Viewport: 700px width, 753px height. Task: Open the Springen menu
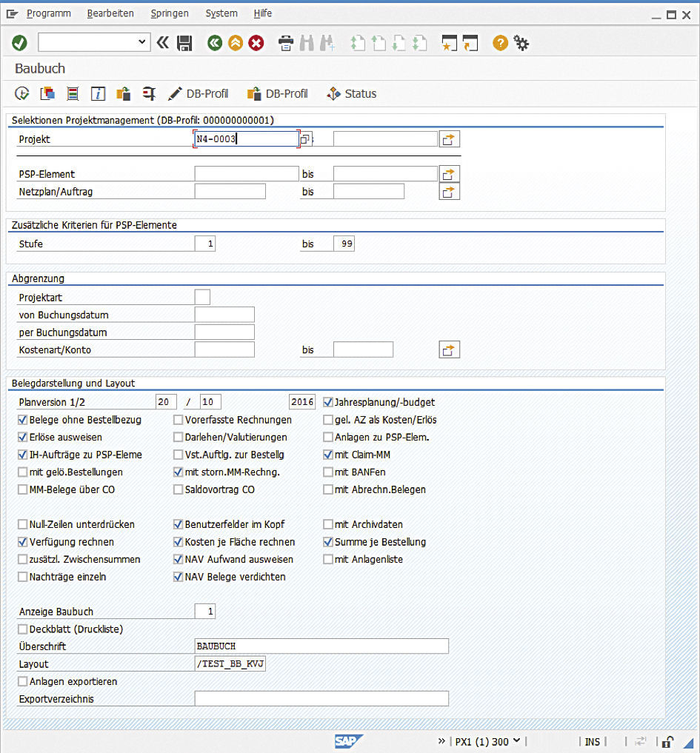(x=170, y=13)
